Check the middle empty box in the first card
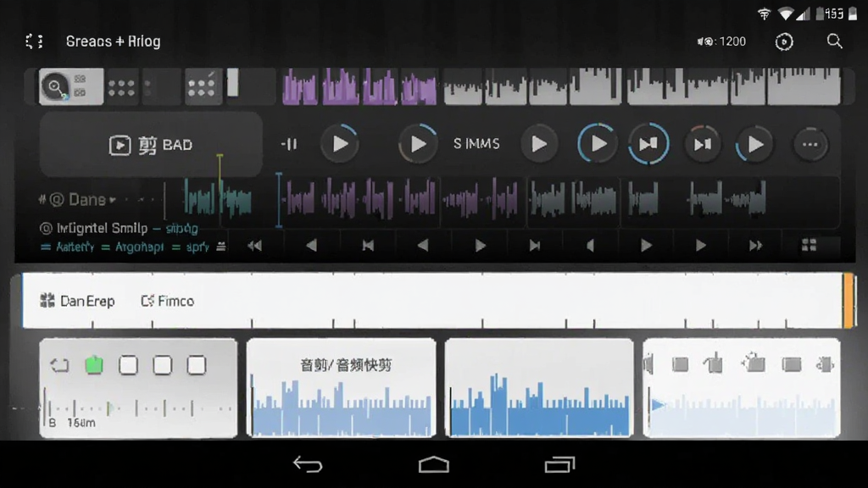The width and height of the screenshot is (868, 488). (x=162, y=365)
